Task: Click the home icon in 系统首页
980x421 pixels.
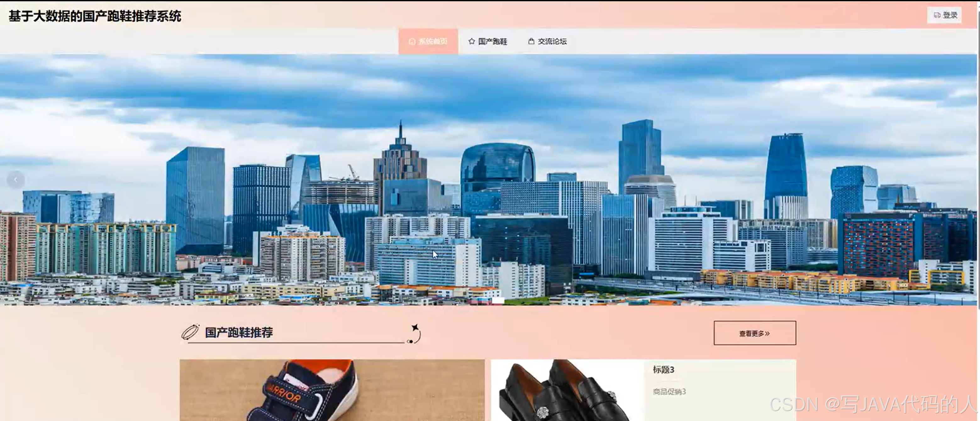Action: [x=412, y=41]
